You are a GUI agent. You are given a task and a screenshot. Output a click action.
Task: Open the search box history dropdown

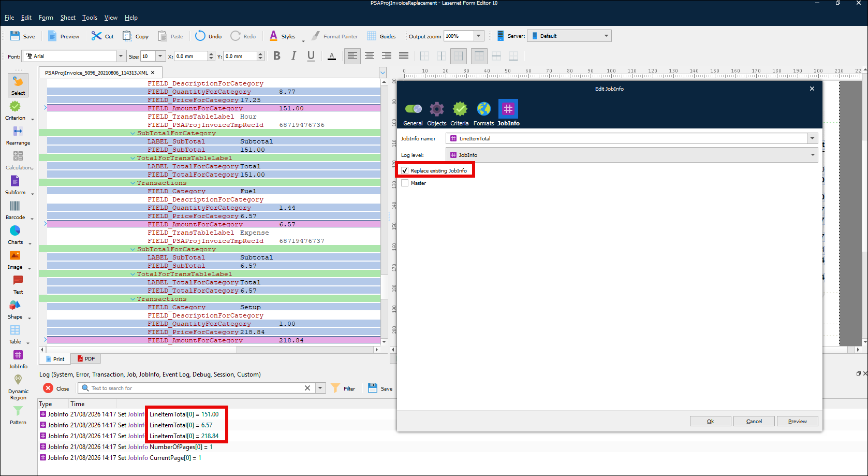(x=320, y=388)
